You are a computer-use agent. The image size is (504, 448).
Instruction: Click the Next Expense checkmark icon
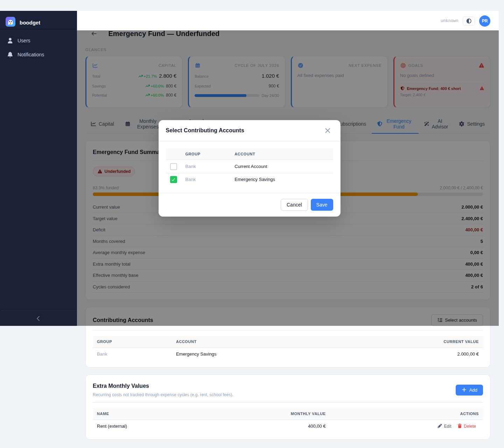point(300,65)
